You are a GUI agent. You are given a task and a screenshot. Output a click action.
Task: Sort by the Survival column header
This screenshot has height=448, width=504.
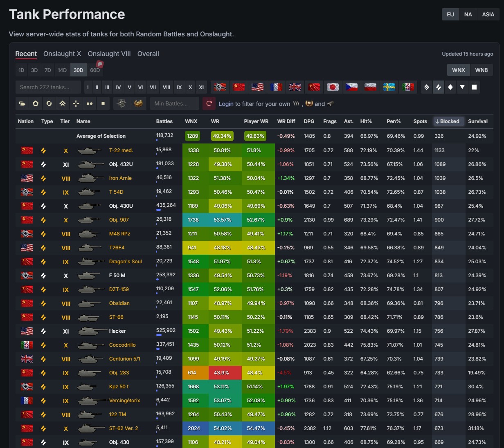pyautogui.click(x=478, y=121)
